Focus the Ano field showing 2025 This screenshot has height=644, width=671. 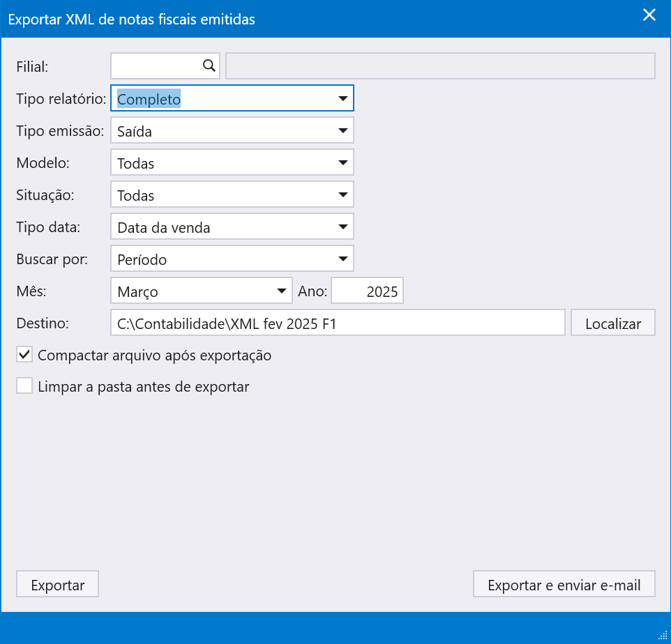368,291
